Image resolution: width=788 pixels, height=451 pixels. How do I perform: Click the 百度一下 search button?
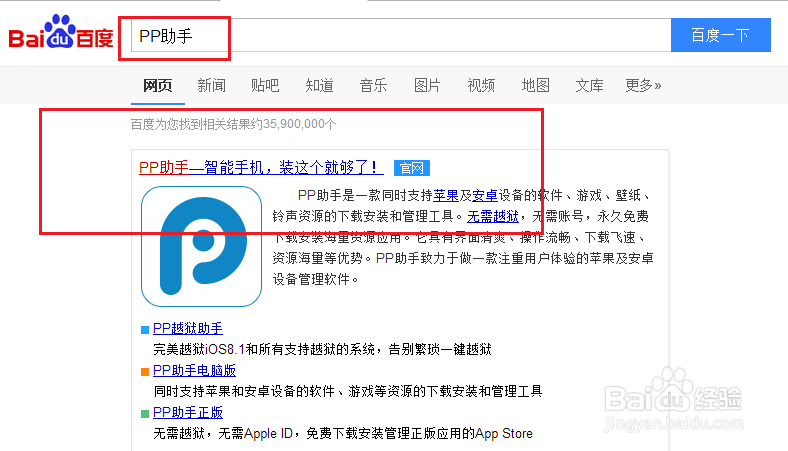click(721, 35)
